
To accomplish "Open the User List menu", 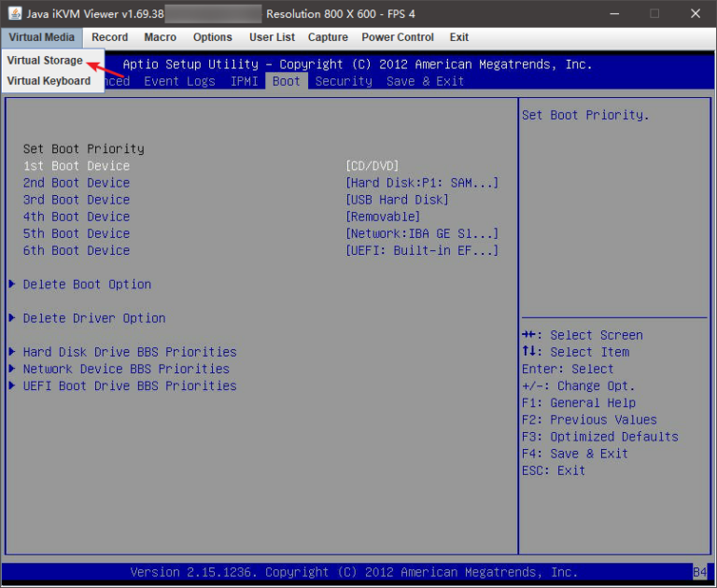I will point(272,37).
